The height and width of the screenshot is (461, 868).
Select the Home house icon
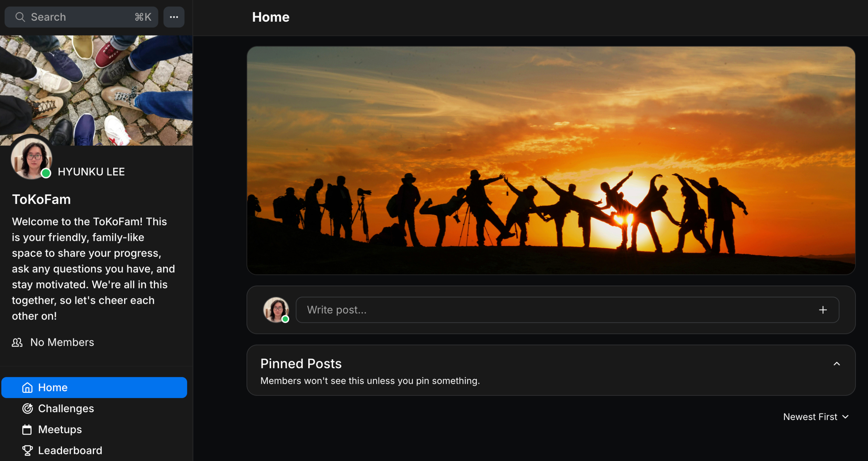click(27, 387)
